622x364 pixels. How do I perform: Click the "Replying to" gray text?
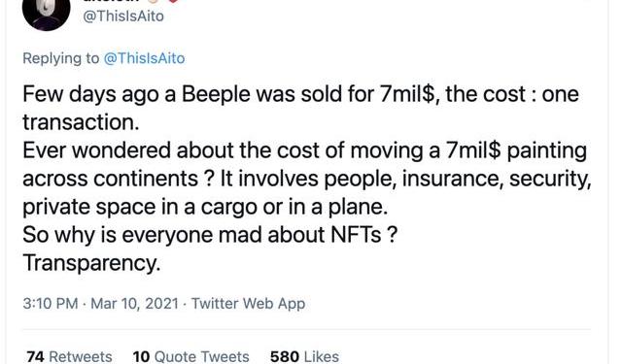60,58
